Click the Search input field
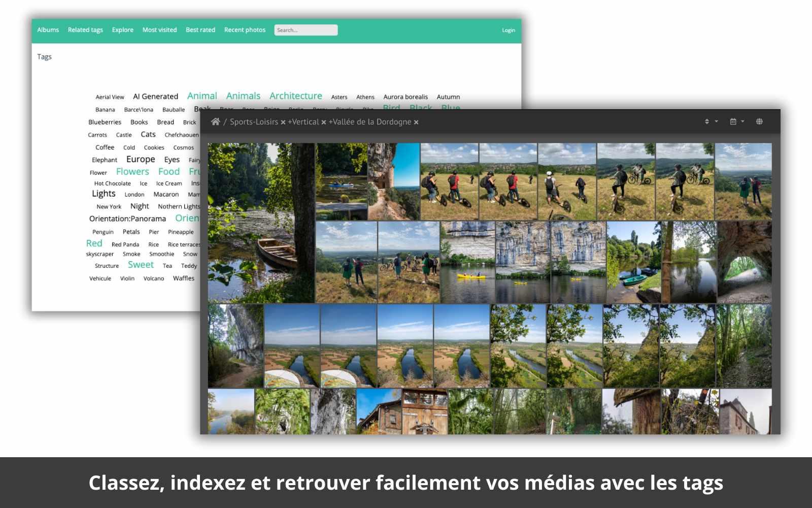Screen dimensions: 812x508 [306, 30]
